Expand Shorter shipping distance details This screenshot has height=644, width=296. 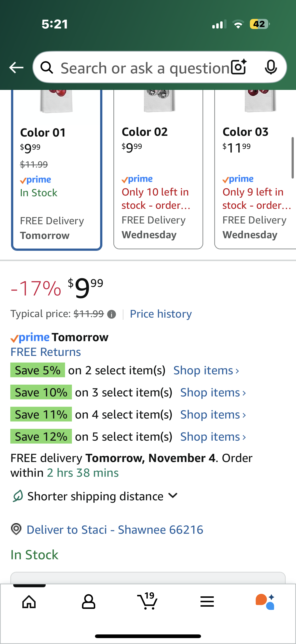pyautogui.click(x=172, y=496)
